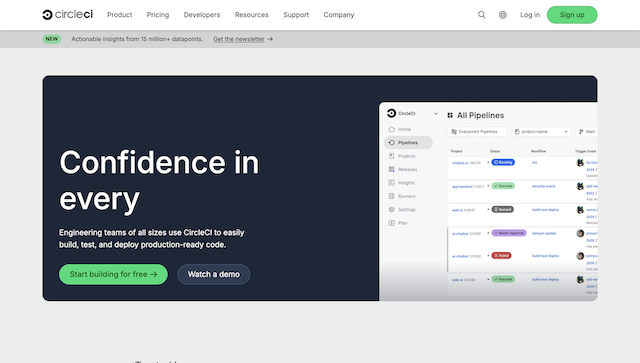Open the Everyone's Pipelines filter
This screenshot has height=363, width=640.
coord(477,131)
